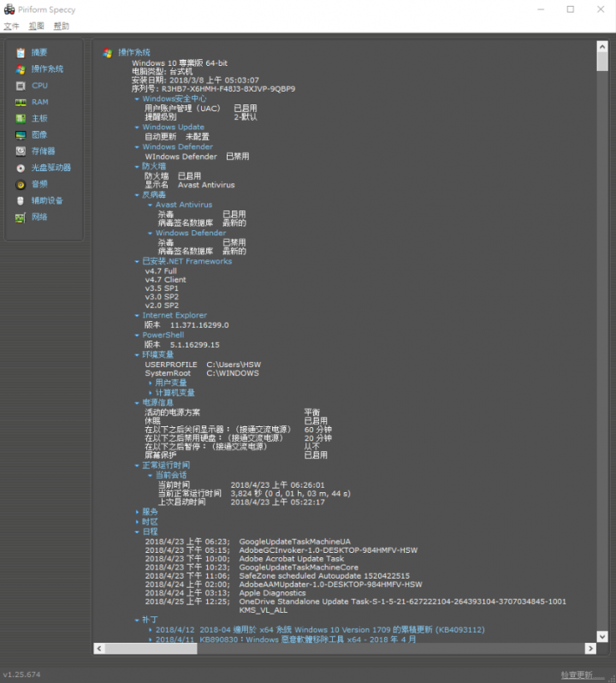Open the 视图 menu

pos(36,27)
